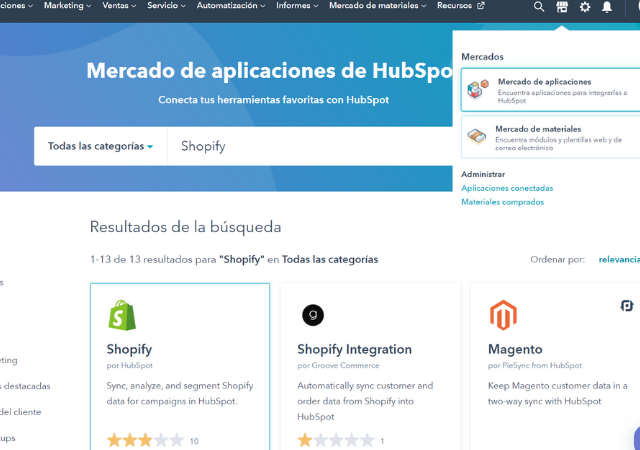Expand the Todas las categorías dropdown
The height and width of the screenshot is (450, 640).
[100, 146]
